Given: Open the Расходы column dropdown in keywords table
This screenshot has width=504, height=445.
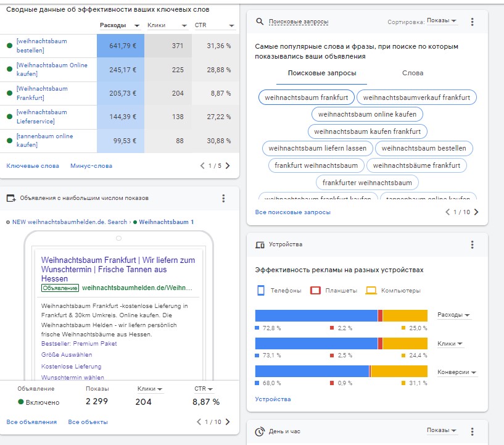Looking at the screenshot, I should [x=120, y=25].
